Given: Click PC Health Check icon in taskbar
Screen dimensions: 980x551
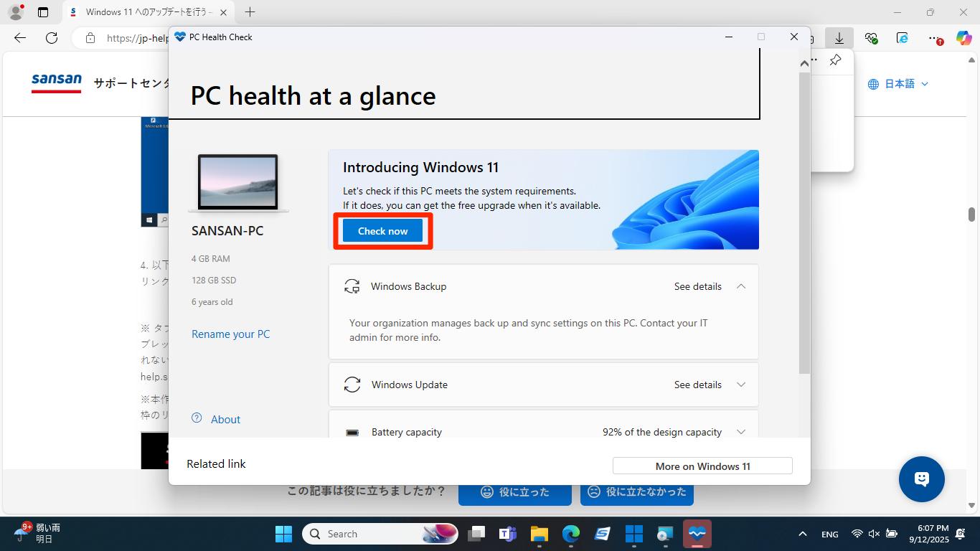Looking at the screenshot, I should click(697, 534).
